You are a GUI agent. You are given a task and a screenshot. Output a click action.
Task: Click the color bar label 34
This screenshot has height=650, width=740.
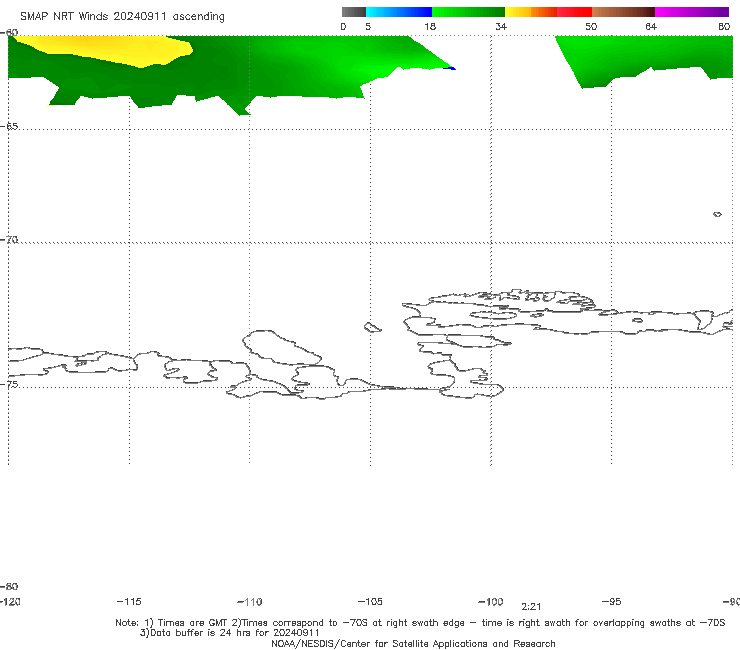pos(501,26)
